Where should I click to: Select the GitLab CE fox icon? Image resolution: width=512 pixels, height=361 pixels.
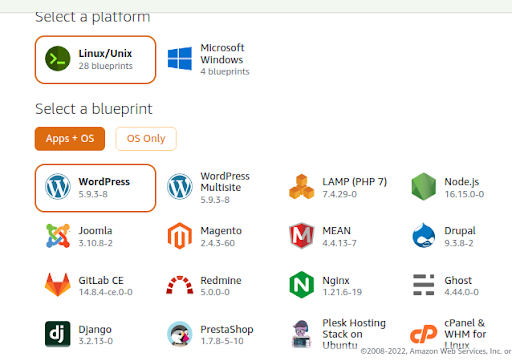pyautogui.click(x=58, y=285)
